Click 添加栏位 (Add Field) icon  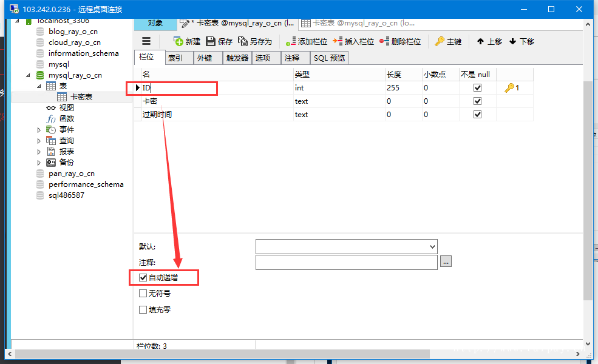pyautogui.click(x=291, y=41)
